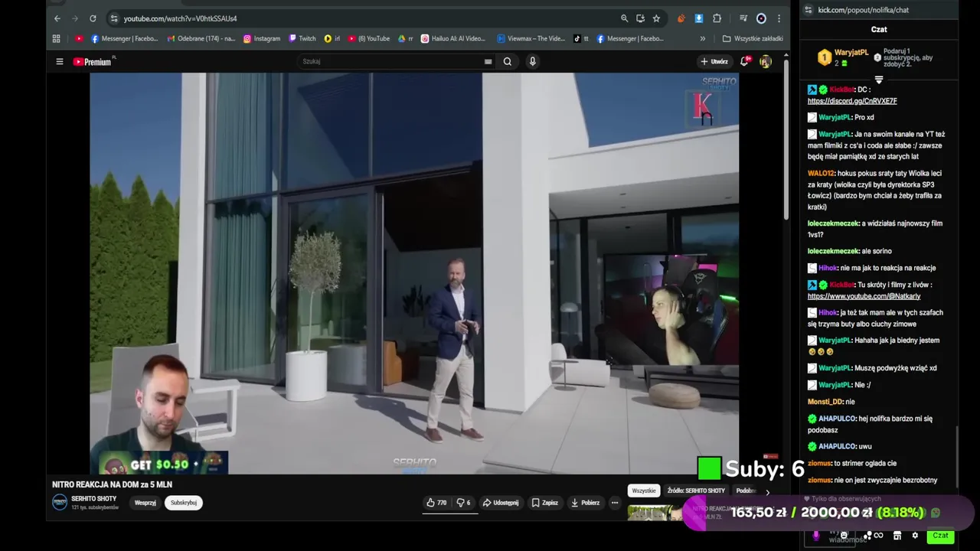Open the TikTok 'tt' bookmark
Image resolution: width=980 pixels, height=551 pixels.
[581, 38]
